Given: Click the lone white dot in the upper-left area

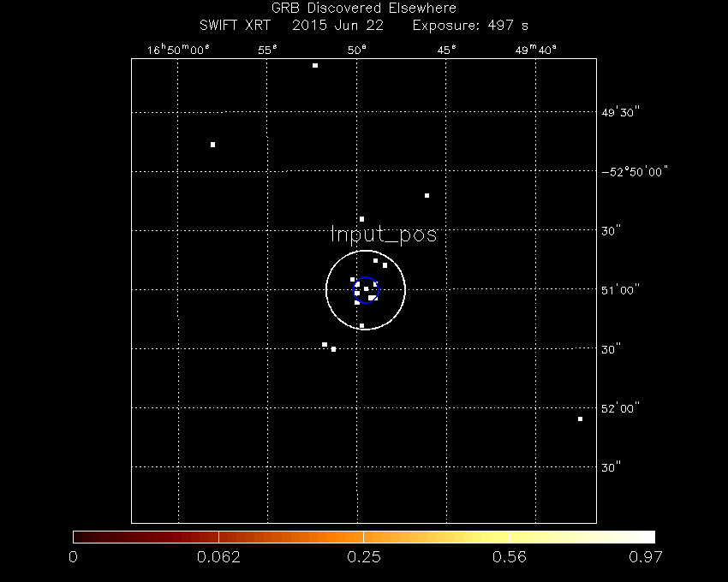Looking at the screenshot, I should (x=212, y=145).
